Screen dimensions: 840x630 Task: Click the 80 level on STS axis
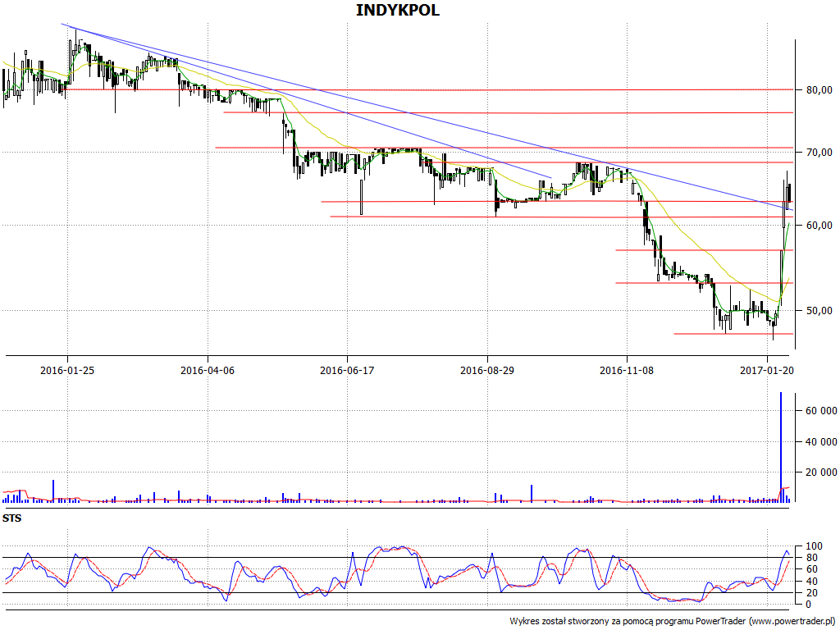point(812,558)
